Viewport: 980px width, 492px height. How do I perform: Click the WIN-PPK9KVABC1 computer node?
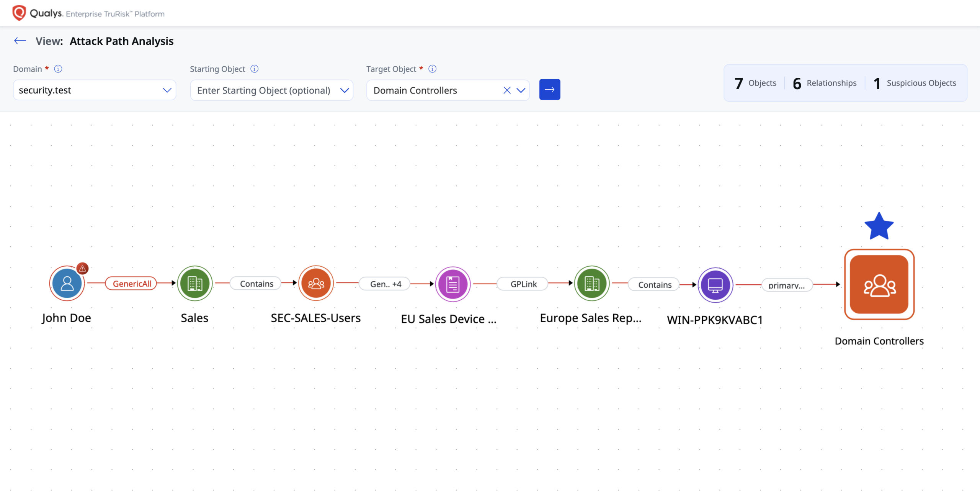(715, 285)
